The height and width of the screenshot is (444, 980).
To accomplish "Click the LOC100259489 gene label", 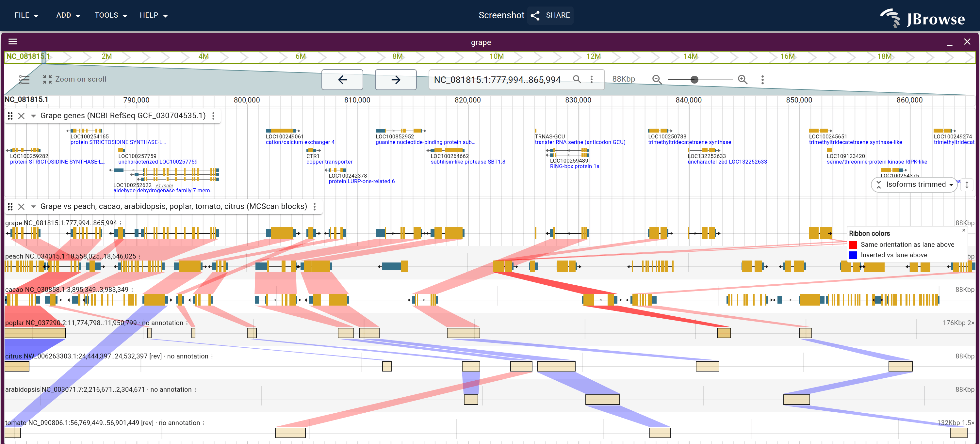I will pos(569,161).
